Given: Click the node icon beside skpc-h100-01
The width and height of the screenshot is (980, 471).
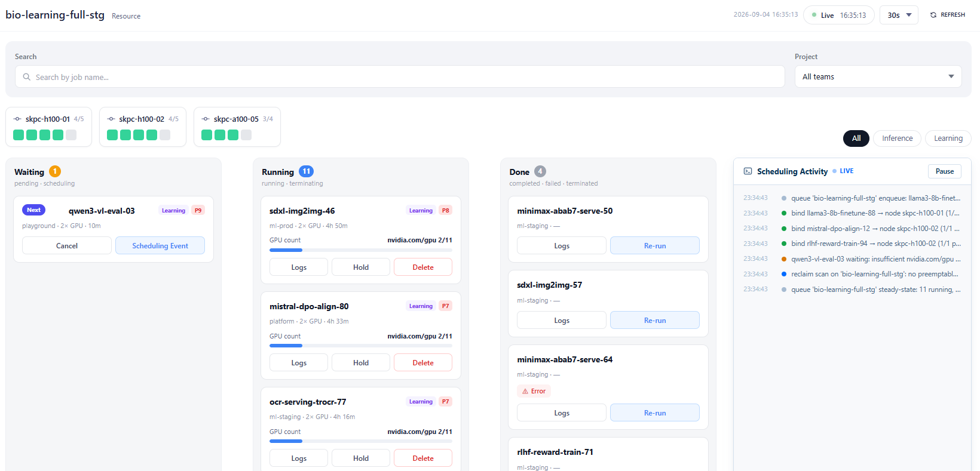Looking at the screenshot, I should pyautogui.click(x=17, y=119).
